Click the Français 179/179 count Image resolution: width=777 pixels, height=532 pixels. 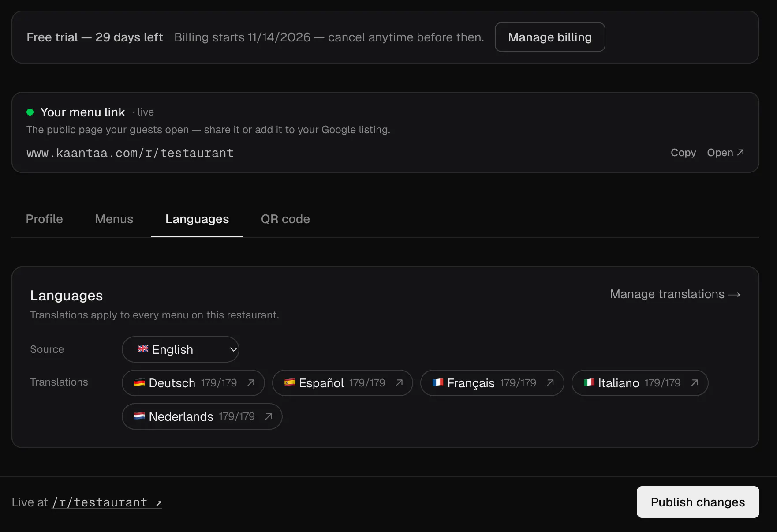pos(518,383)
